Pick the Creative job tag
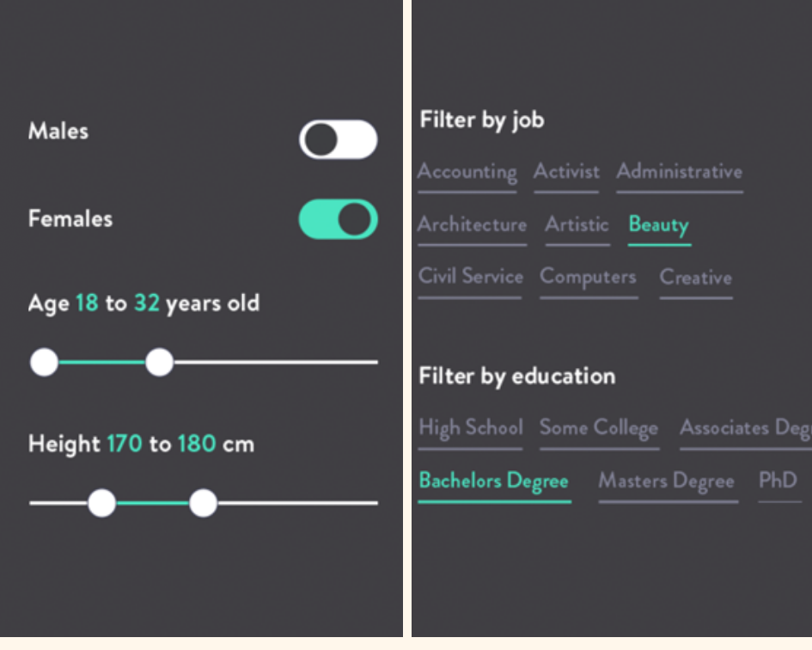The image size is (812, 650). (x=695, y=278)
